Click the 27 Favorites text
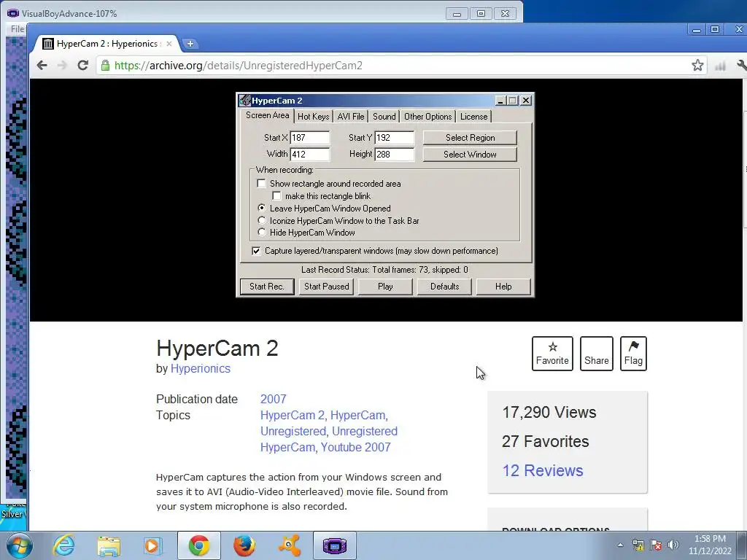The width and height of the screenshot is (747, 560). pos(546,441)
